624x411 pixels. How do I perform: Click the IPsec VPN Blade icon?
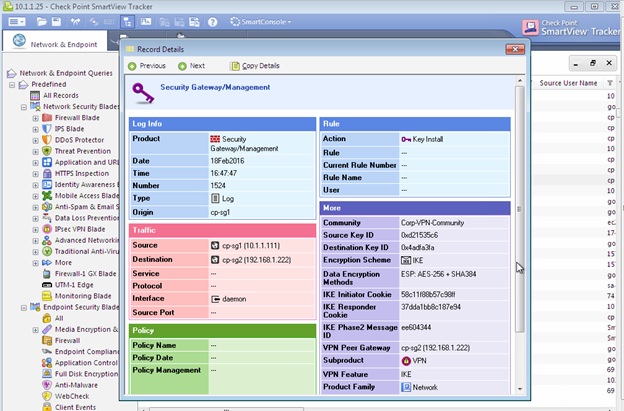point(47,229)
